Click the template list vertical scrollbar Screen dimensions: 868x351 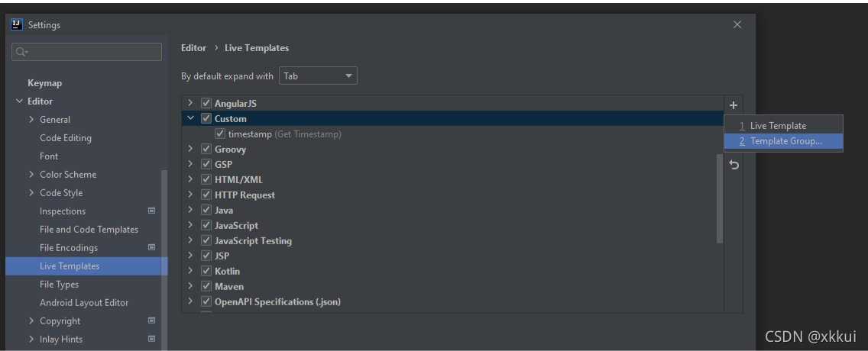tap(720, 199)
